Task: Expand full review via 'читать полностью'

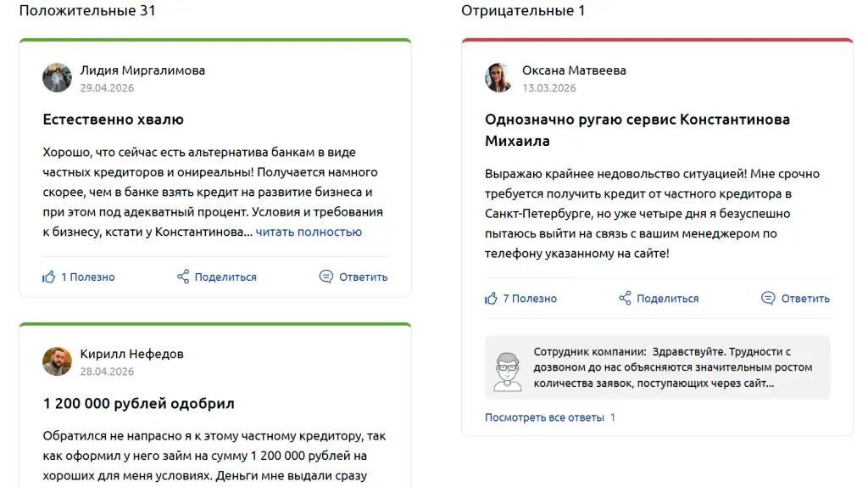Action: coord(309,232)
